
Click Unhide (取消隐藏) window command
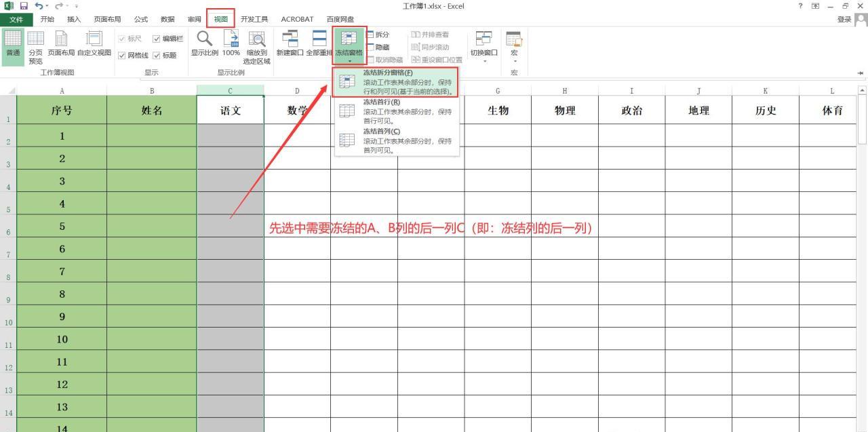pyautogui.click(x=385, y=60)
